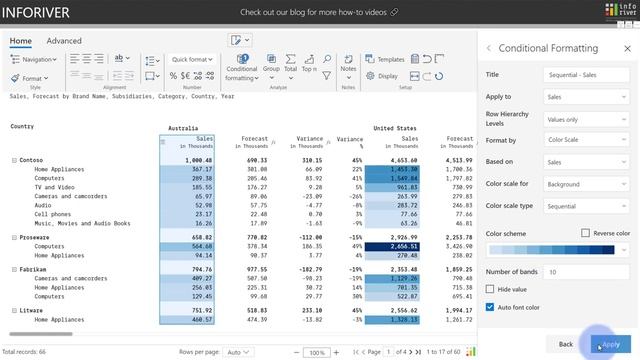
Task: Open the border style options
Action: click(x=152, y=76)
